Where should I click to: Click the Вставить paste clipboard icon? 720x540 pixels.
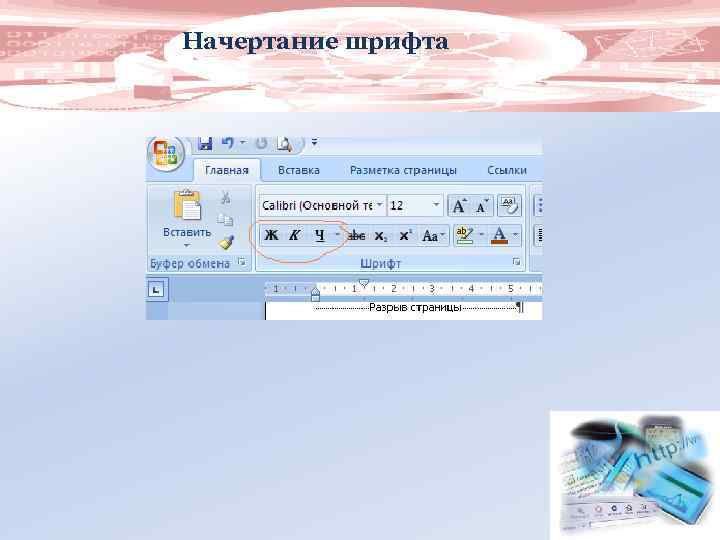coord(187,205)
